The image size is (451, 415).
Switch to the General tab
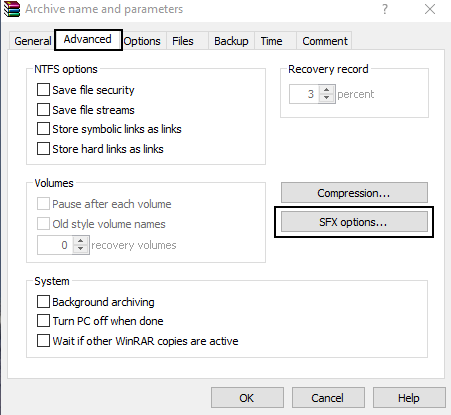click(32, 41)
